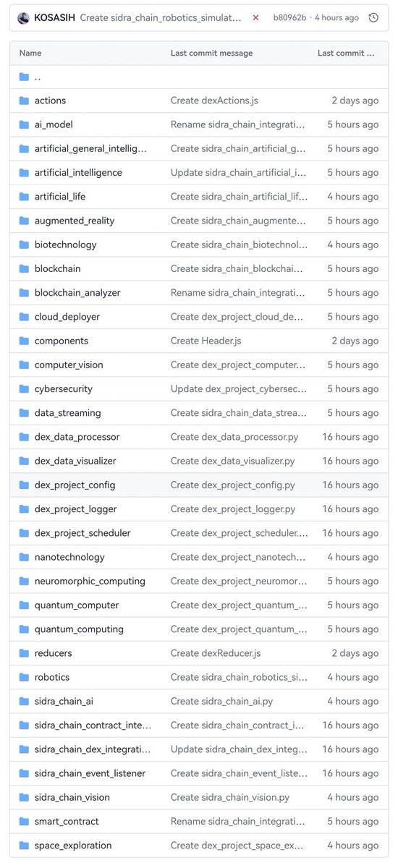Open the neuromorphic_computing folder
Viewport: 398px width, 868px height.
click(x=90, y=581)
